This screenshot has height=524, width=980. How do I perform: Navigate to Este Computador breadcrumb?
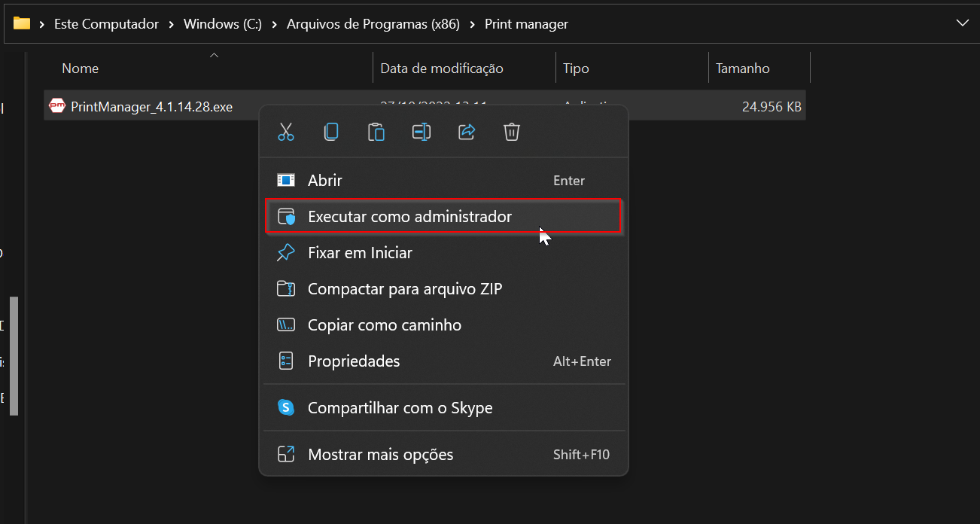pyautogui.click(x=106, y=24)
